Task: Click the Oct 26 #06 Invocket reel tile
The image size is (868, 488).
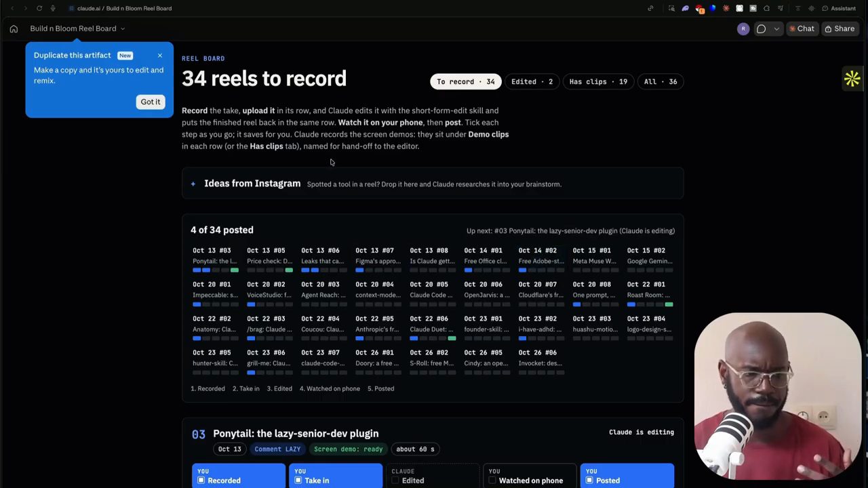Action: (541, 363)
